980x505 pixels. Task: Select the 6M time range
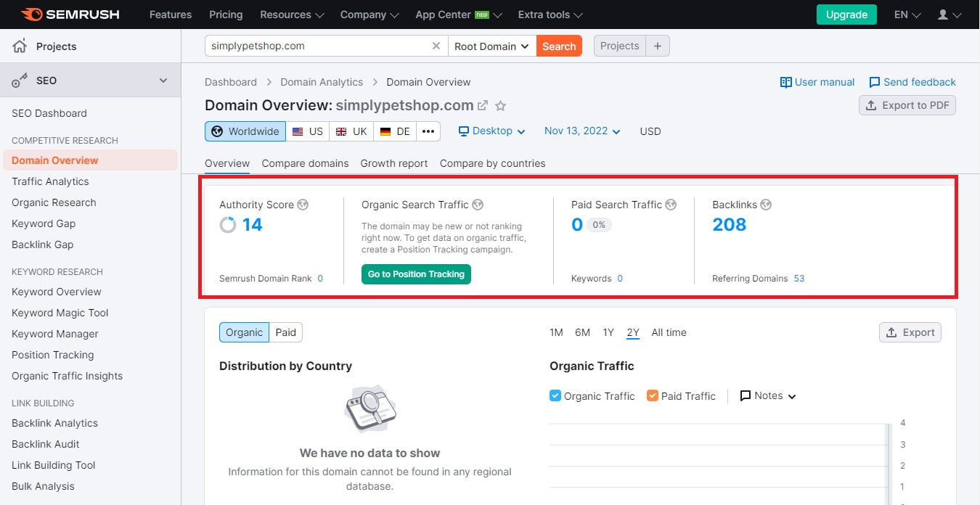[x=582, y=332]
